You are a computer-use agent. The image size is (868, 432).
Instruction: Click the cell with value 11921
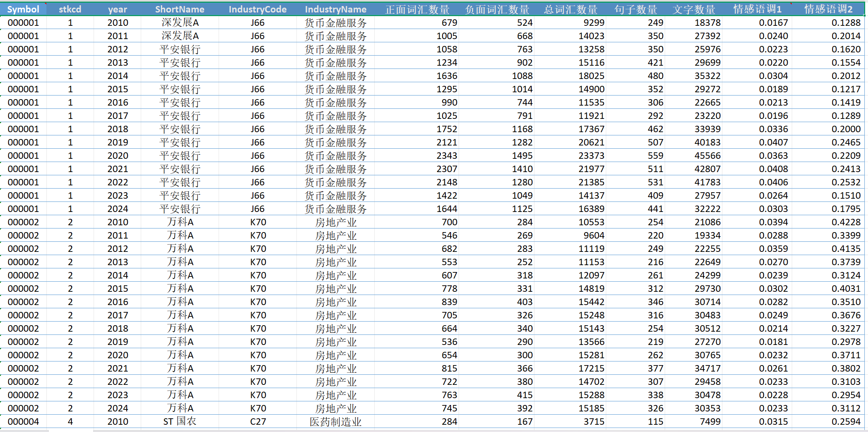570,116
